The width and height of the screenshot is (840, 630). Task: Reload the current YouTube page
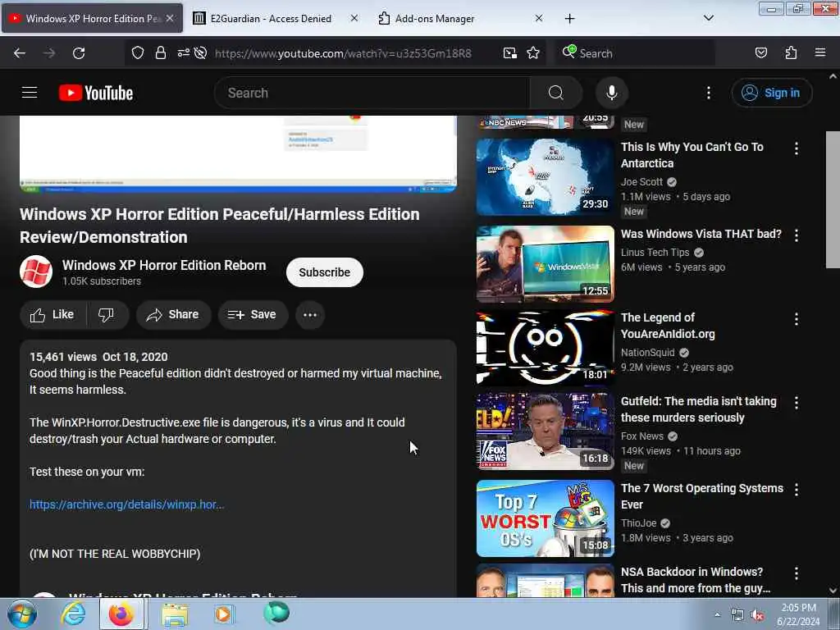coord(79,53)
